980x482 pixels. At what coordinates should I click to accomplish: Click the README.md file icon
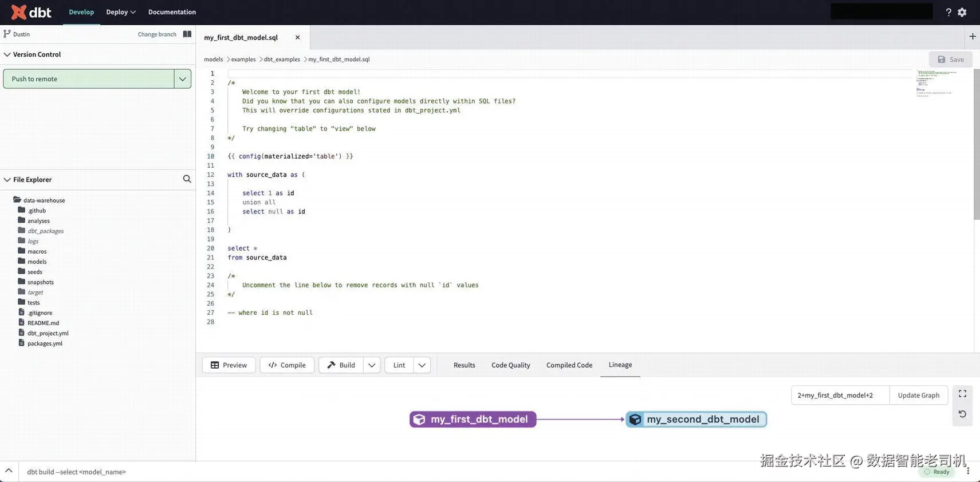coord(22,322)
